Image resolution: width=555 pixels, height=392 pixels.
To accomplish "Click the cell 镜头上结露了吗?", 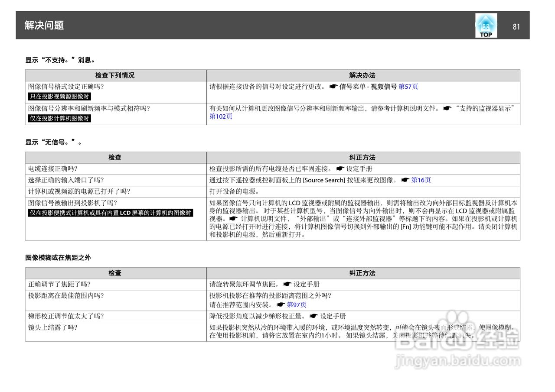I will coord(53,327).
